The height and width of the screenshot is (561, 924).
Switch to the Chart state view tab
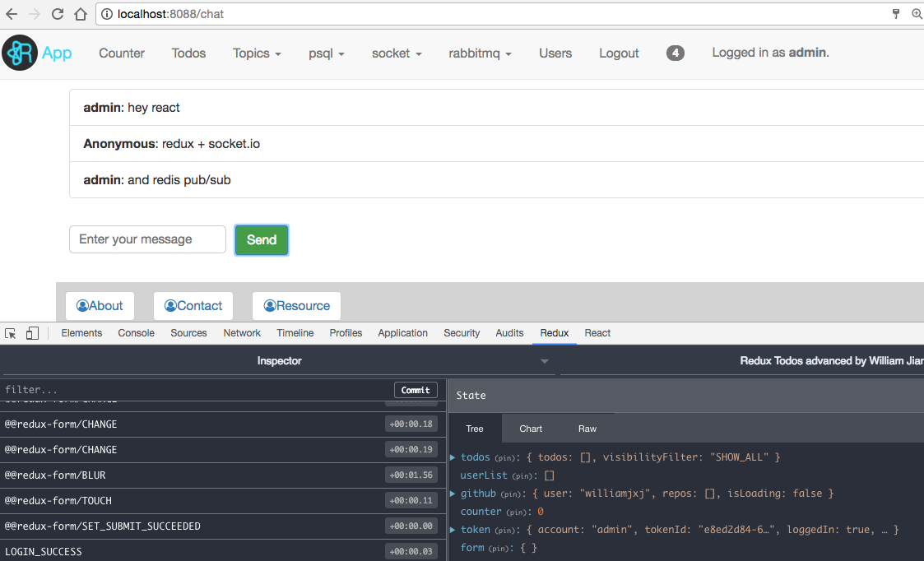coord(531,429)
